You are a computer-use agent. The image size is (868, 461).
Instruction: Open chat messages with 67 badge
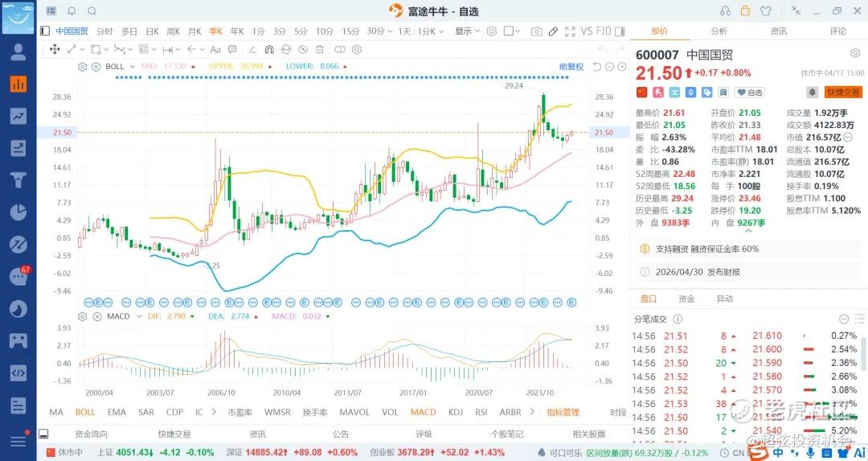(19, 276)
